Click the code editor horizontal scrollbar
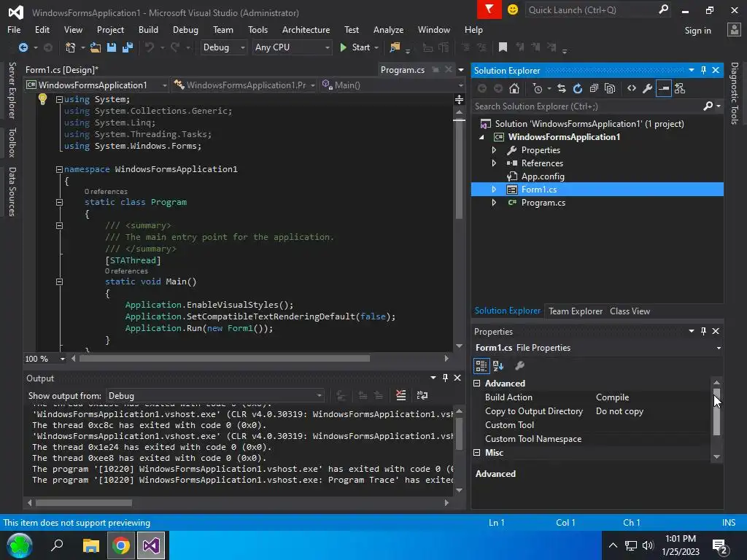This screenshot has width=747, height=560. (x=225, y=359)
